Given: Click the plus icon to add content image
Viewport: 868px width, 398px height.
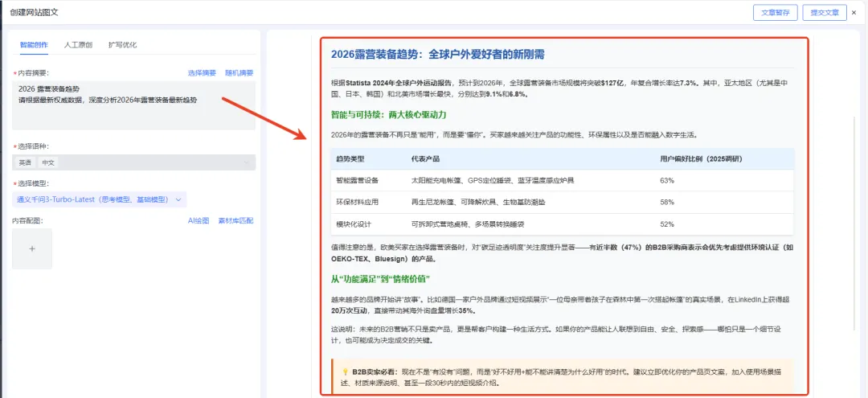Looking at the screenshot, I should point(32,248).
